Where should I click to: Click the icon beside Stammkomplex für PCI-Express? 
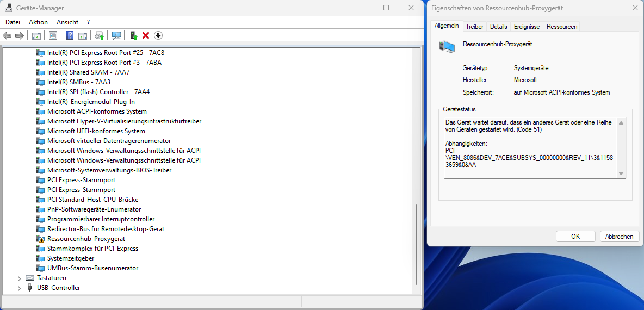[40, 249]
